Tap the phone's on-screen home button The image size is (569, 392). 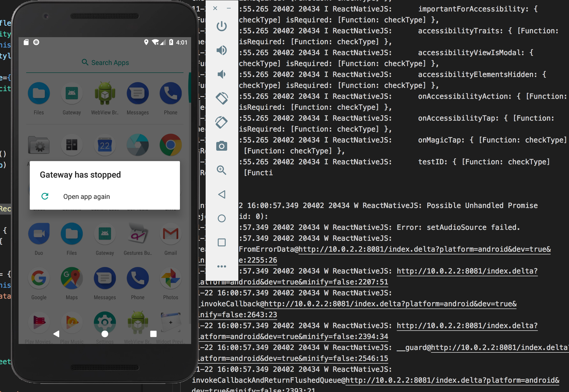click(x=105, y=334)
